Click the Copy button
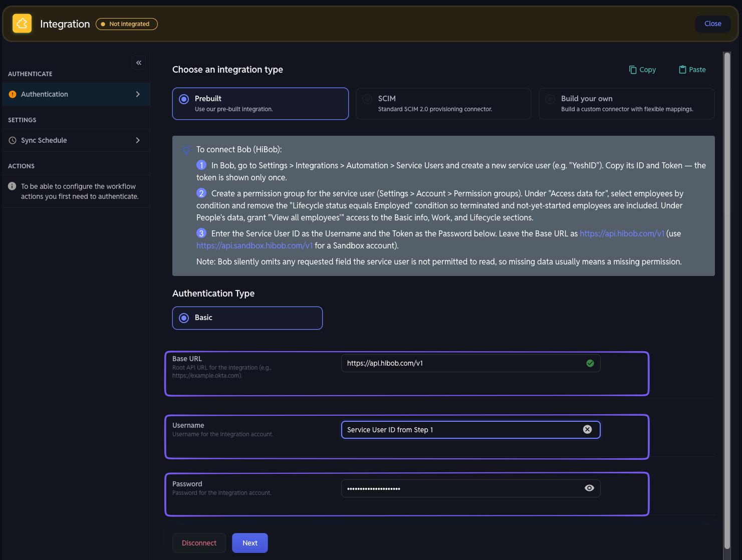 click(x=642, y=70)
